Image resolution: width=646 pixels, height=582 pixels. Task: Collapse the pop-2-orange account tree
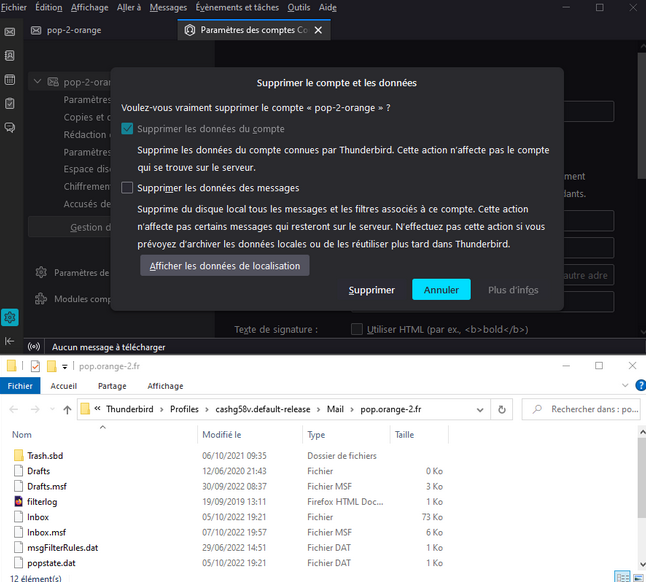tap(37, 82)
